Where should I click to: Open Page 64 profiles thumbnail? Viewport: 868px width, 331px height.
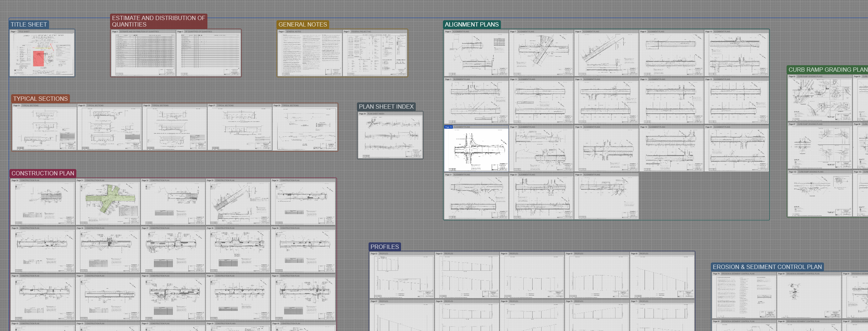click(532, 275)
